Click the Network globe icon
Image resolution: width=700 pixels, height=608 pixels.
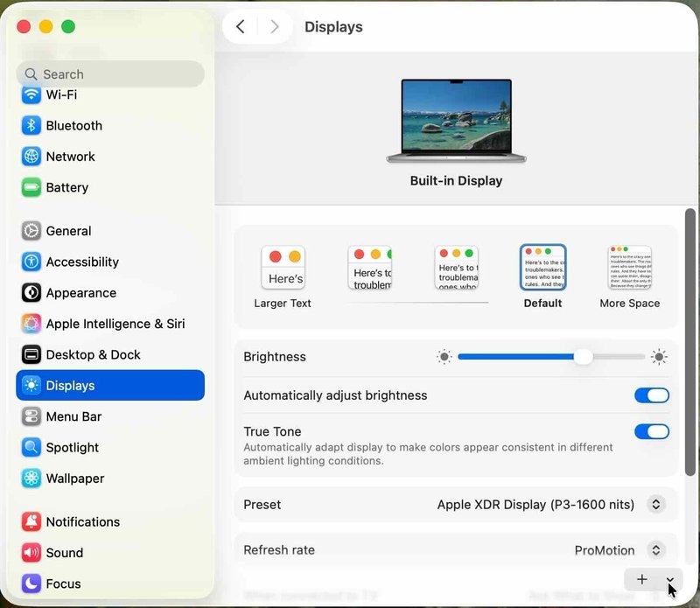(31, 157)
